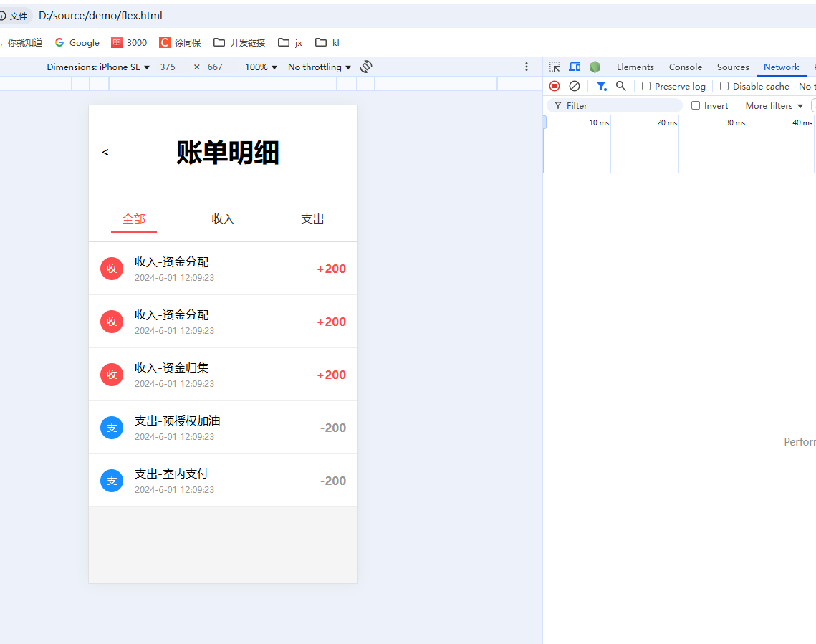Open the Dimensions iPhone SE dropdown
Viewport: 816px width, 644px height.
click(98, 67)
